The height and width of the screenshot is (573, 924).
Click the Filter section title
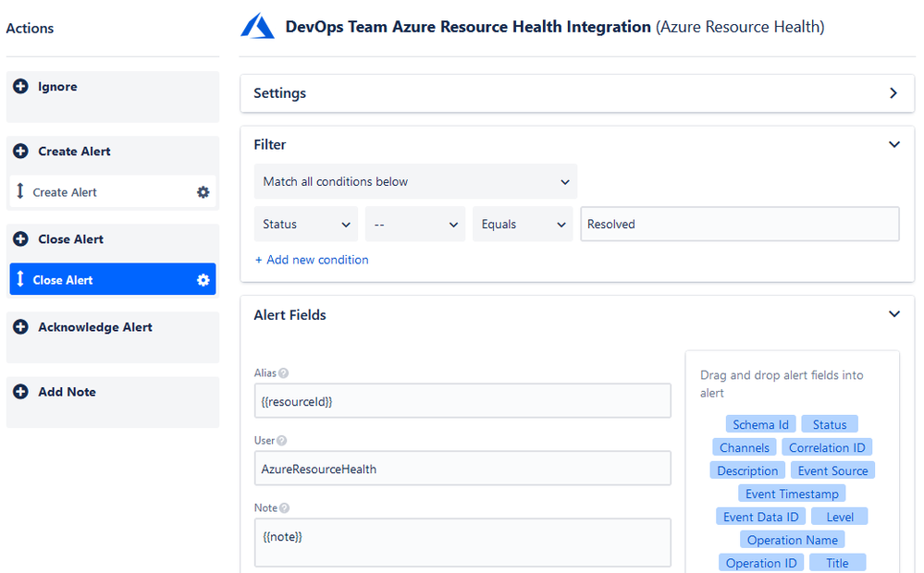coord(270,144)
